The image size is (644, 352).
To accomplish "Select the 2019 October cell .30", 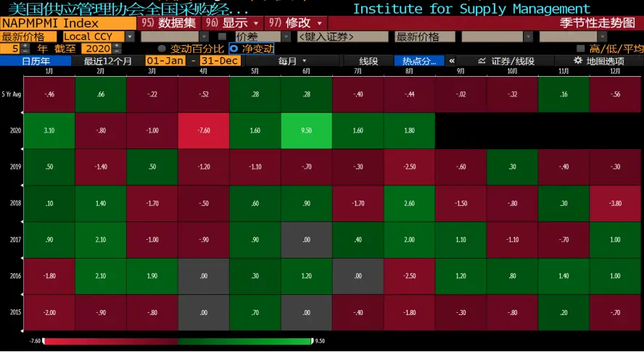I will pyautogui.click(x=512, y=167).
